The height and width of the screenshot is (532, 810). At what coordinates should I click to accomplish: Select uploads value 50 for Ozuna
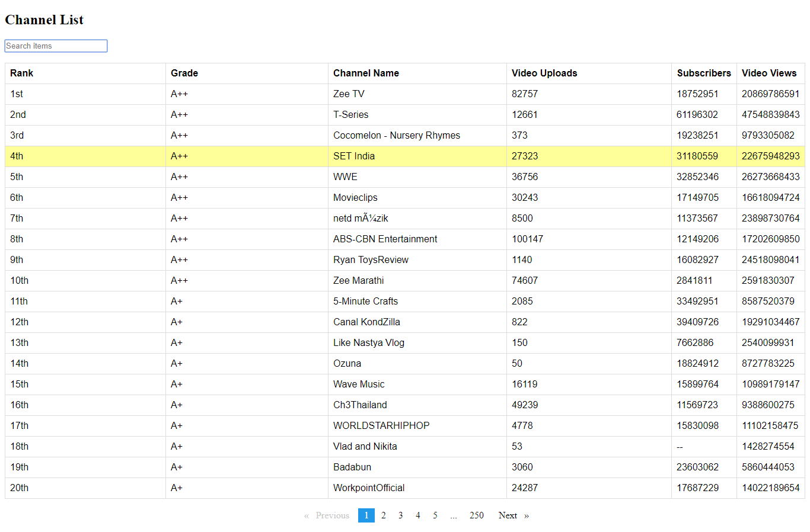517,364
